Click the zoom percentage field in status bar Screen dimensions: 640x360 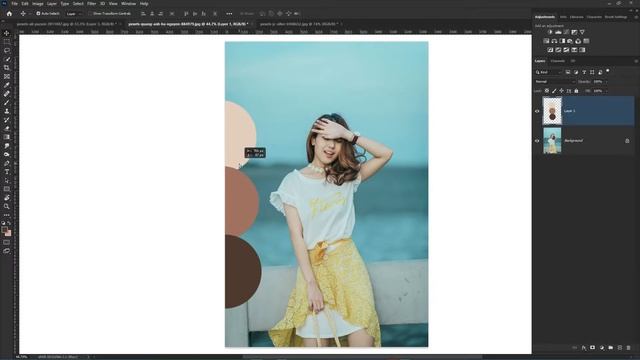point(21,357)
